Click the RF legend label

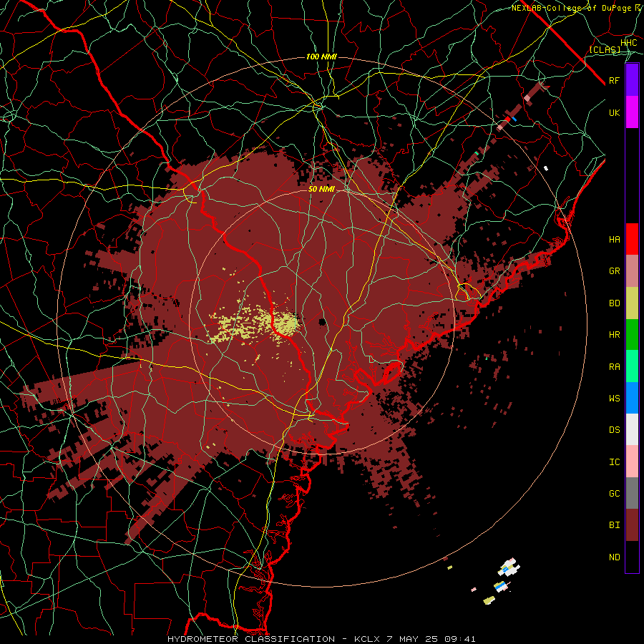614,80
